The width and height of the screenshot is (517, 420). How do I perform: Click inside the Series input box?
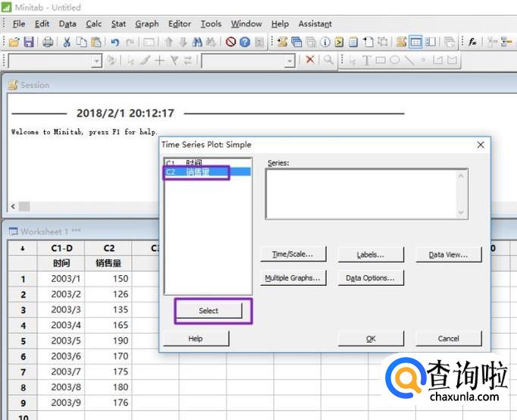[362, 194]
